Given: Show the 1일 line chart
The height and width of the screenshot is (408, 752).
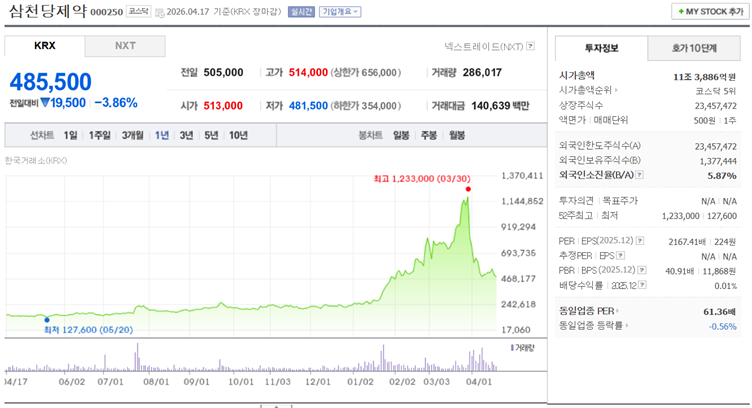Looking at the screenshot, I should (x=70, y=135).
